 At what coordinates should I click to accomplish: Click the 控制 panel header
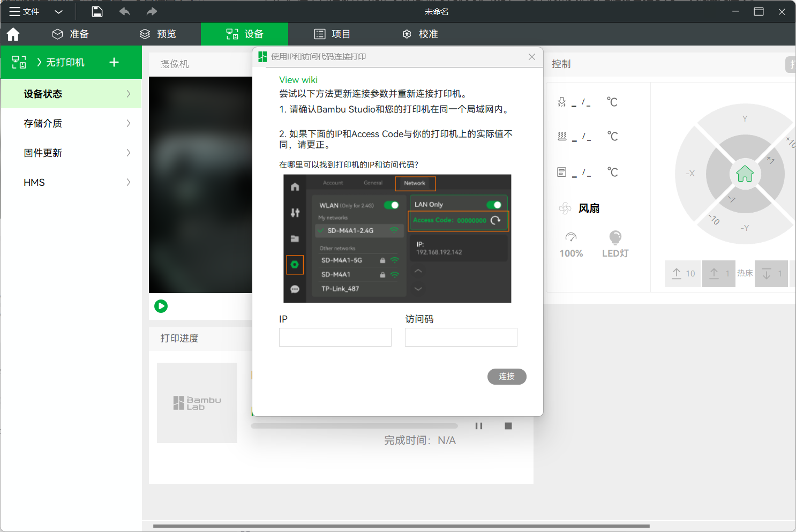click(561, 64)
